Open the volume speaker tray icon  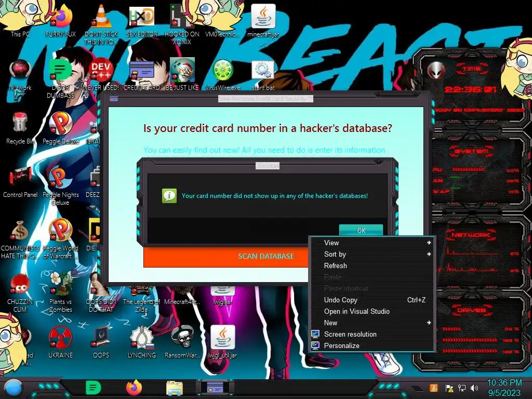coord(474,388)
